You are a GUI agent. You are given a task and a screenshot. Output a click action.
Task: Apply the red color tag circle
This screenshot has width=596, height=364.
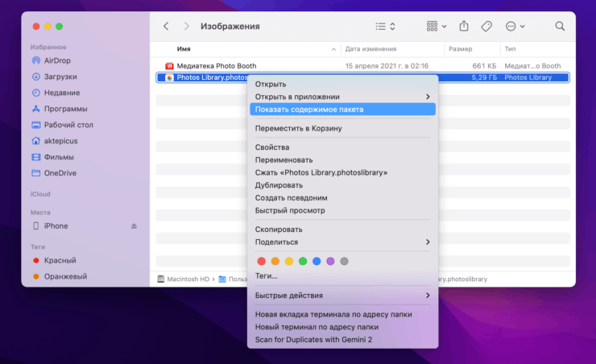coord(261,261)
